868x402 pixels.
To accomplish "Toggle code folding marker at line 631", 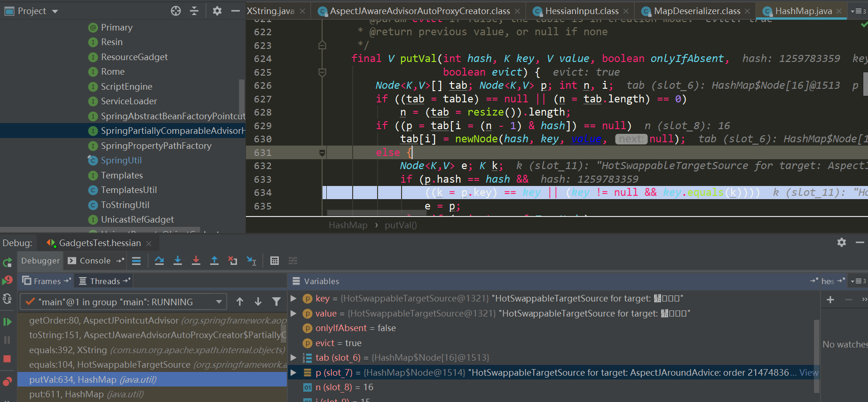I will point(322,153).
